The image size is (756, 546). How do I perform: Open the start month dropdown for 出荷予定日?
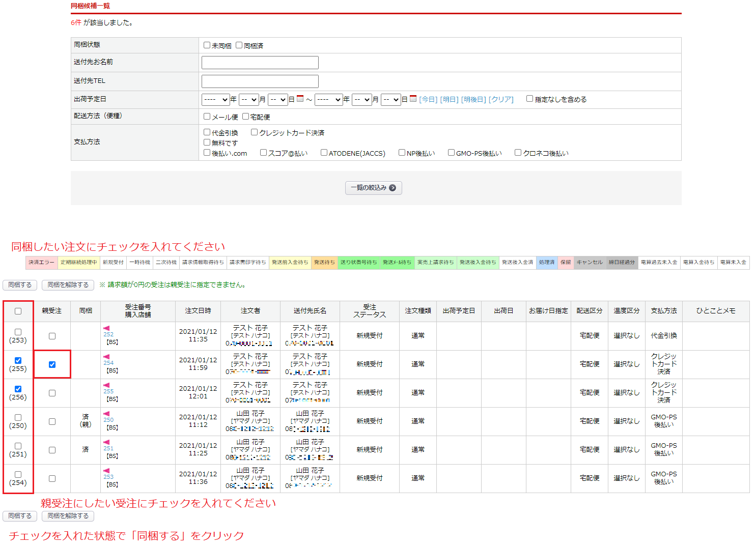point(249,100)
